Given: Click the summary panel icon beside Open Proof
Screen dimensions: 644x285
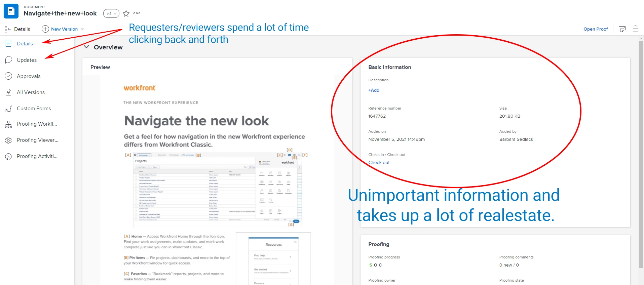Looking at the screenshot, I should point(622,29).
